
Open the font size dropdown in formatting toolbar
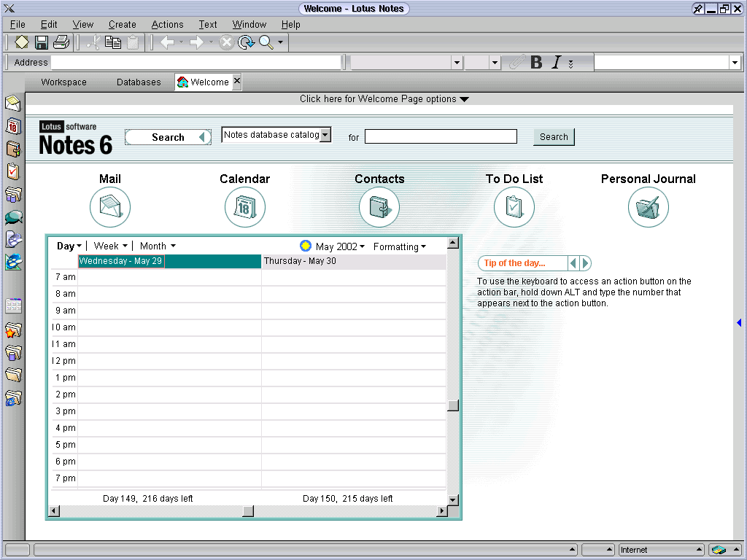[x=495, y=63]
